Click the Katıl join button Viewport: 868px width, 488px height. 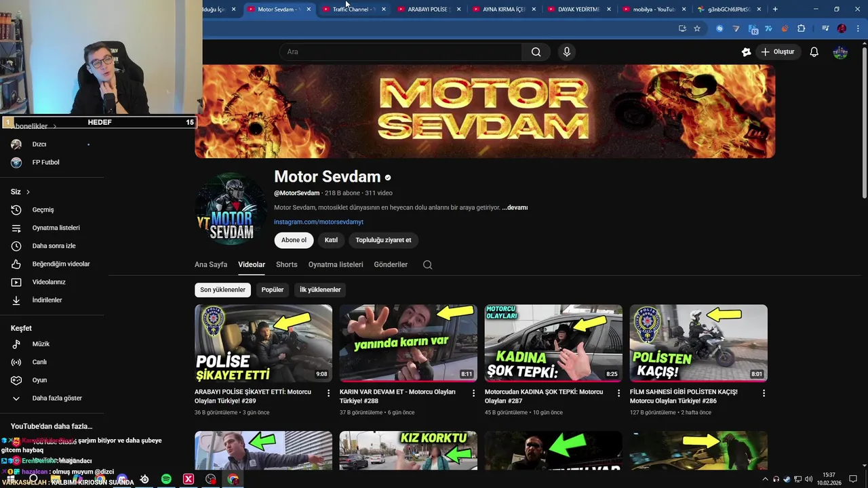click(x=331, y=240)
